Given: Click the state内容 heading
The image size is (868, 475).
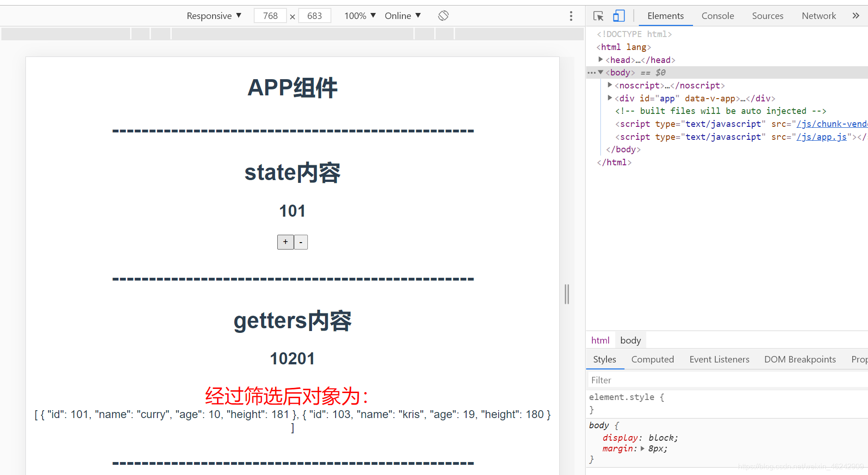Looking at the screenshot, I should tap(292, 173).
